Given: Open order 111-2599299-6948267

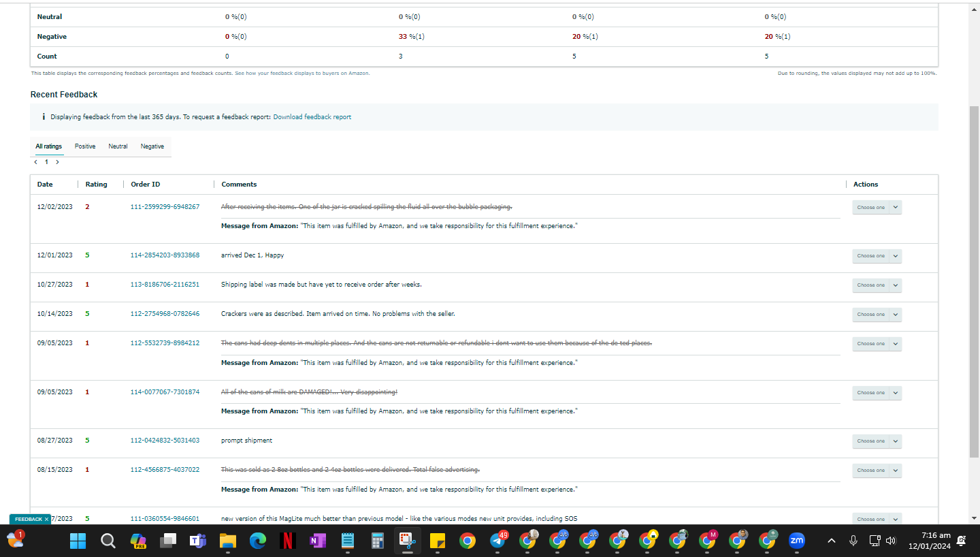Looking at the screenshot, I should pos(165,207).
